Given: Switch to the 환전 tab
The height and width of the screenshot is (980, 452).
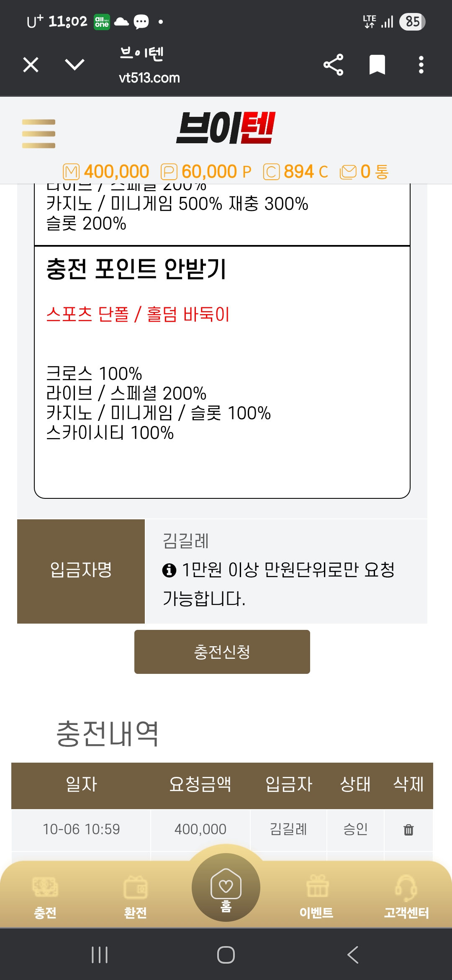Looking at the screenshot, I should (136, 896).
